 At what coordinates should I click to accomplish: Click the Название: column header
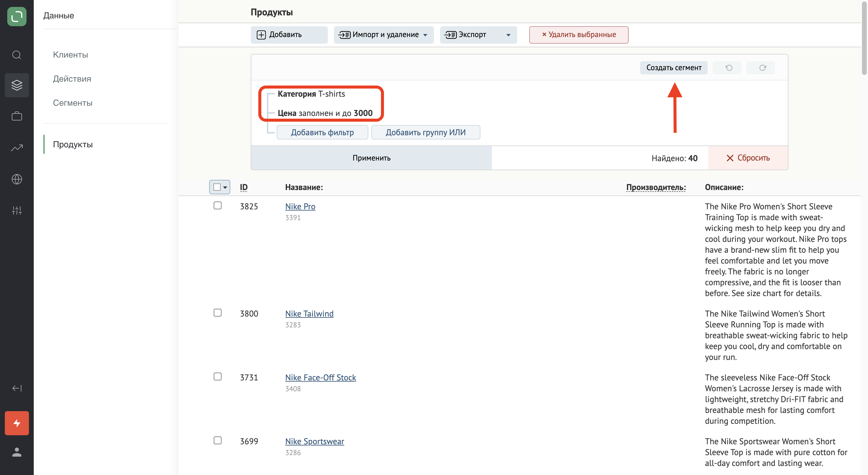304,188
